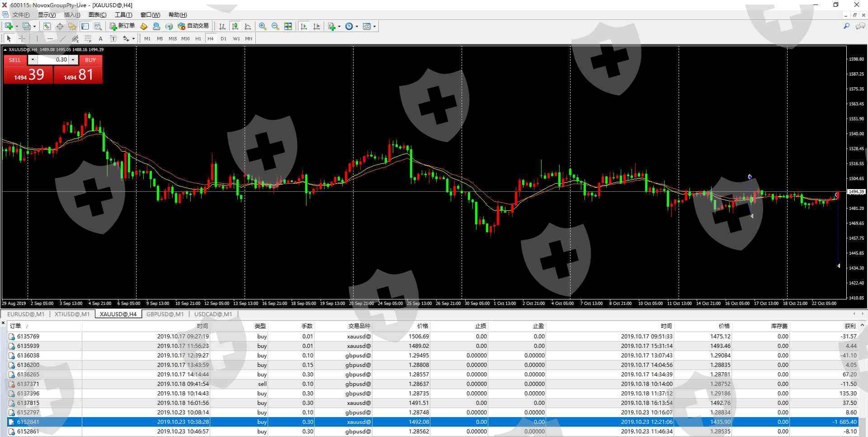The image size is (868, 437).
Task: Open the Market Watch window icon
Action: (47, 26)
